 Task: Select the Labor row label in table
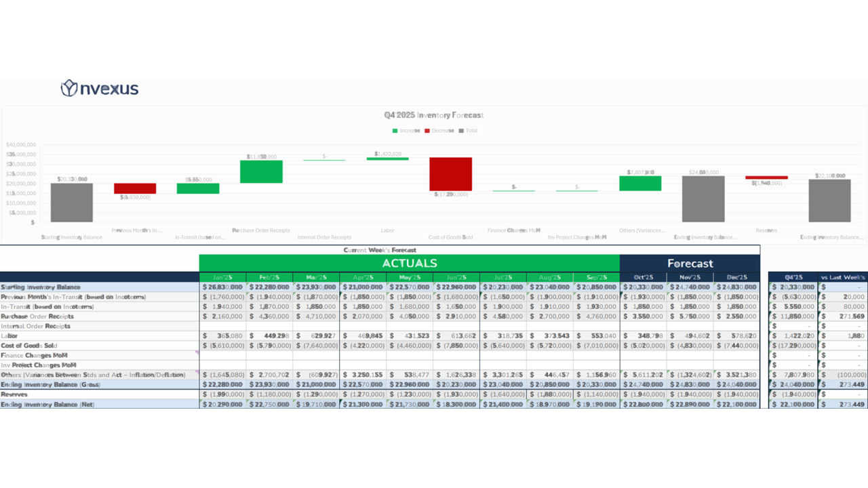tap(9, 336)
